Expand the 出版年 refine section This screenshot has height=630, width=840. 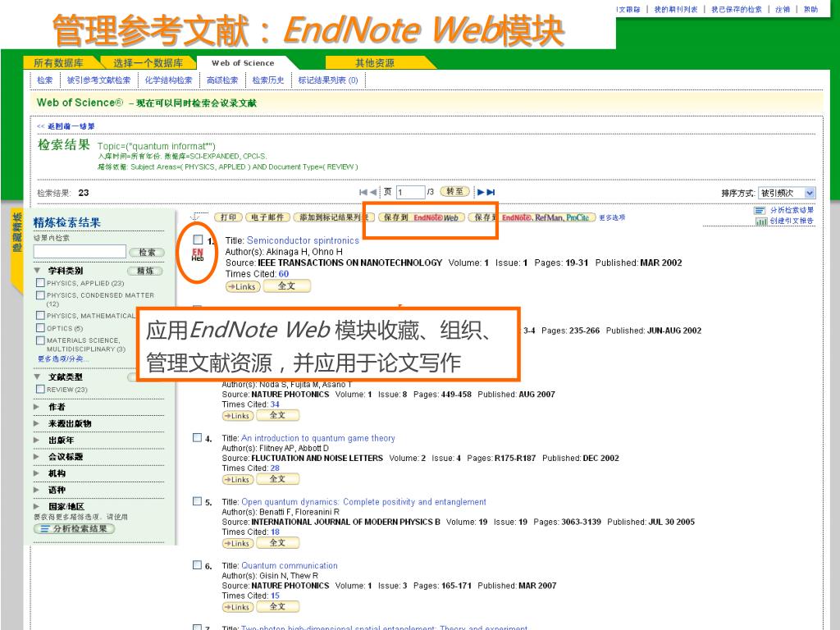[36, 440]
